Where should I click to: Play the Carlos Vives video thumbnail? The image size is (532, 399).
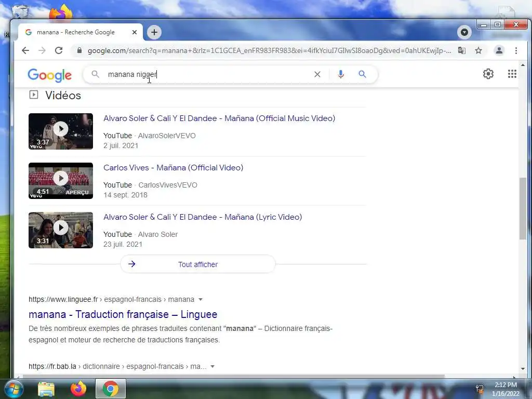coord(61,181)
